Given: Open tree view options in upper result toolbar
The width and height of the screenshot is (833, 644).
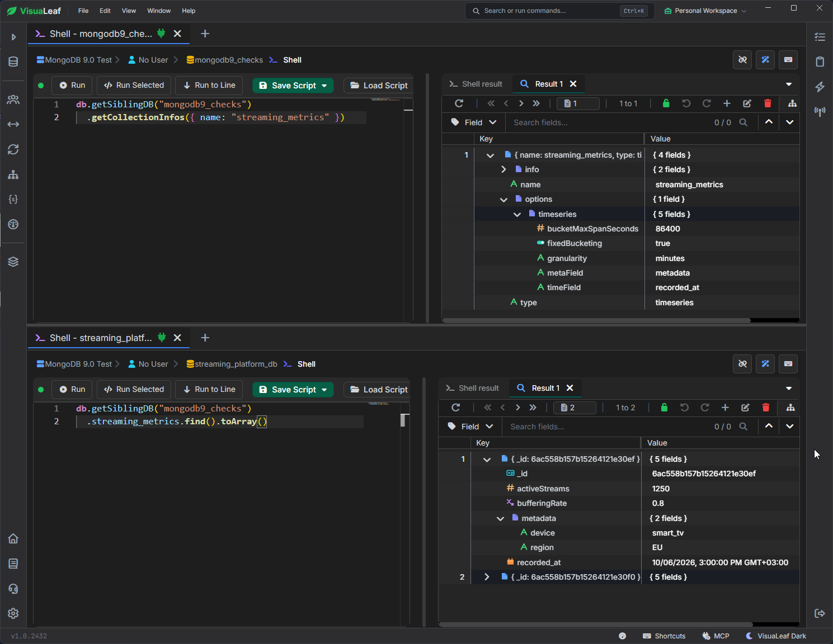Looking at the screenshot, I should tap(792, 103).
